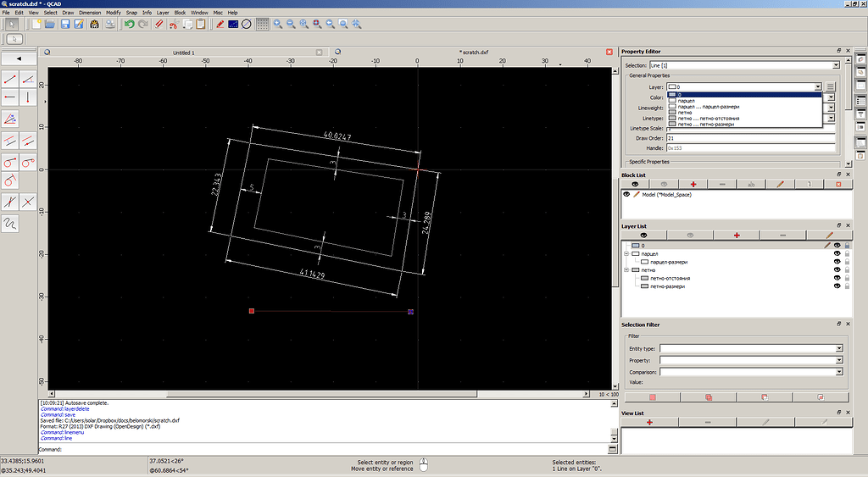The height and width of the screenshot is (477, 868).
Task: Select the Line with Angle tool
Action: click(x=28, y=79)
